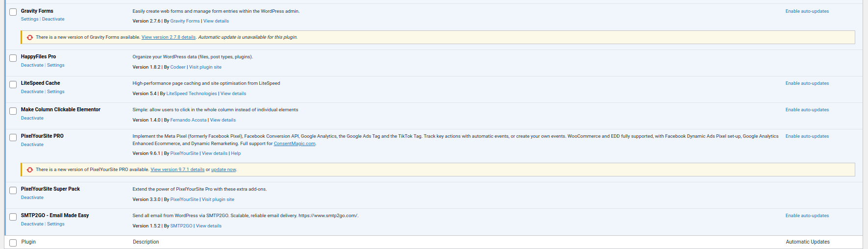Click 'update now' for PixelYourSite PRO
Image resolution: width=868 pixels, height=249 pixels.
click(223, 170)
